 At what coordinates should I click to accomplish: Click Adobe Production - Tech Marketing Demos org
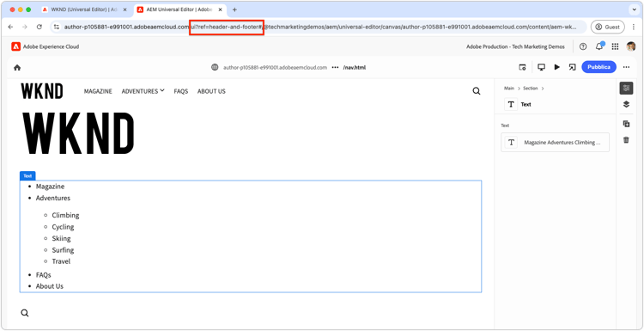pyautogui.click(x=515, y=47)
